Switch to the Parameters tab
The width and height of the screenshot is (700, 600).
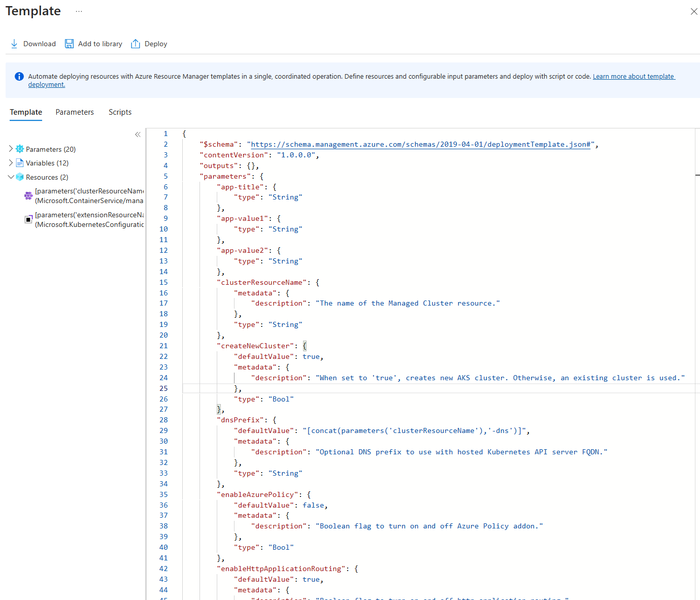75,112
